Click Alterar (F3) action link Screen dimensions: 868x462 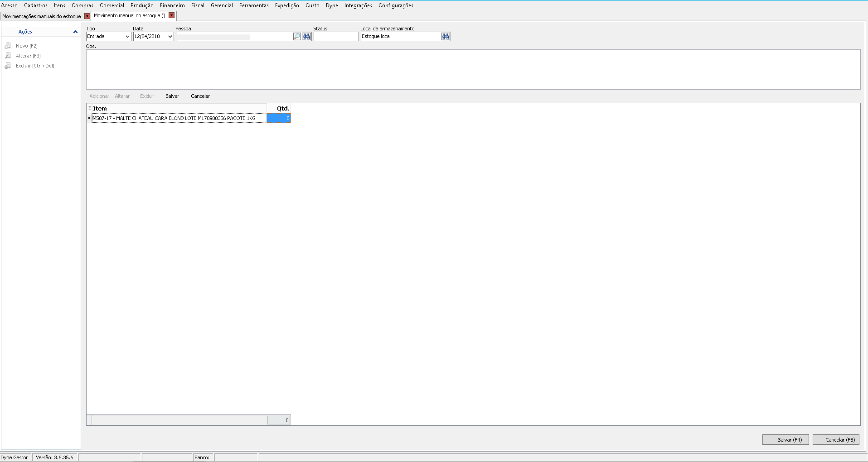[28, 56]
